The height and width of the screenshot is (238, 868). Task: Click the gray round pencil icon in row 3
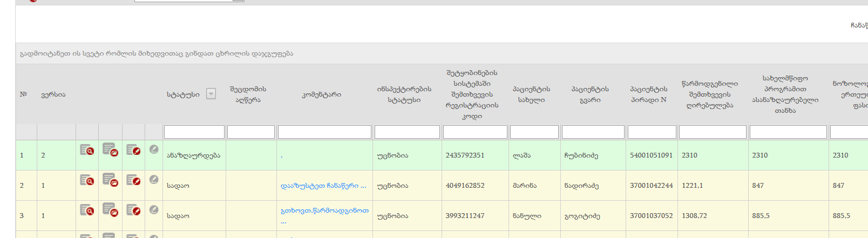(x=154, y=210)
